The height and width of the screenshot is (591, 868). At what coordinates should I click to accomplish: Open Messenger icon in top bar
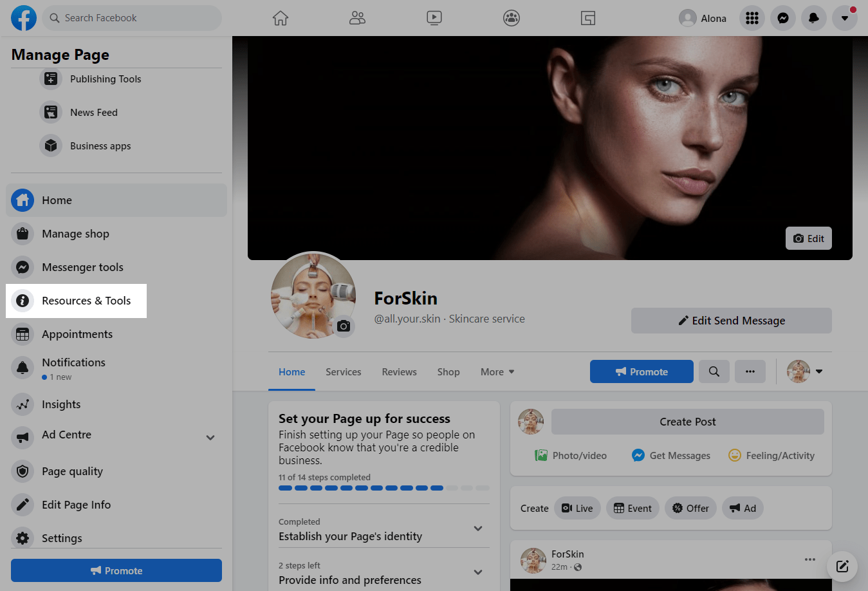coord(783,18)
